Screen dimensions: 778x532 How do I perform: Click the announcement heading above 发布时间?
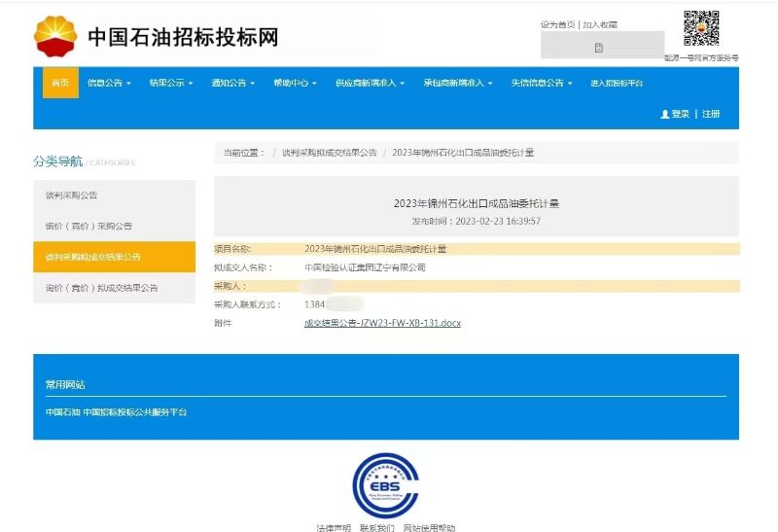tap(477, 203)
